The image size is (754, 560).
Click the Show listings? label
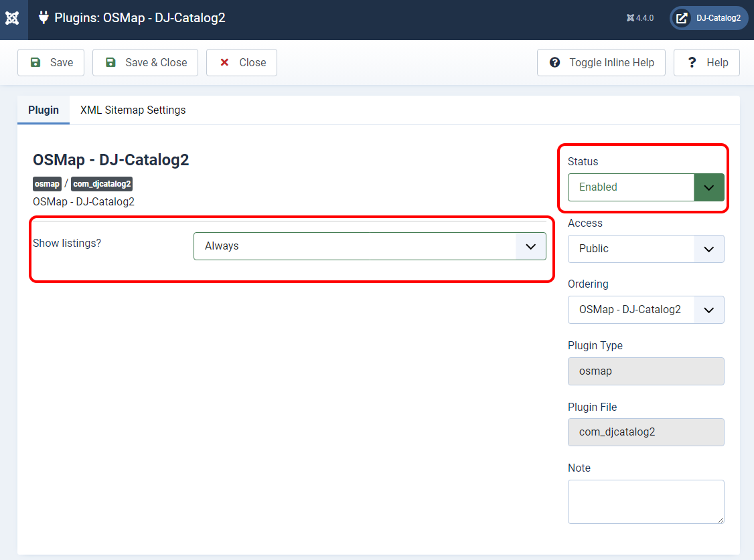click(x=67, y=243)
